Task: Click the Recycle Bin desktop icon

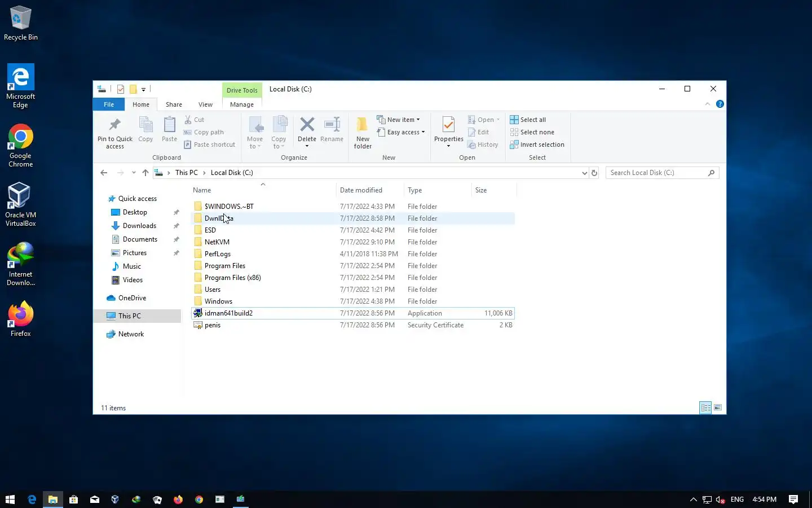Action: (20, 23)
